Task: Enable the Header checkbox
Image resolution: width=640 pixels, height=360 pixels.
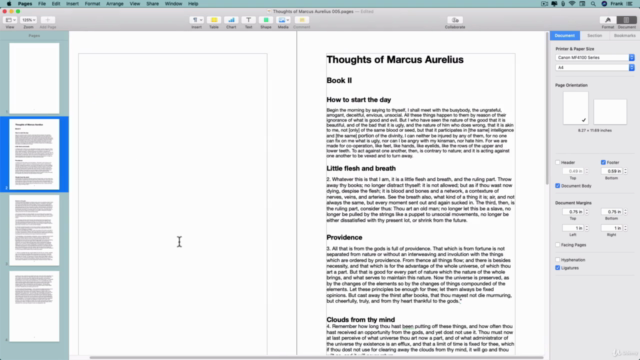Action: click(x=558, y=162)
